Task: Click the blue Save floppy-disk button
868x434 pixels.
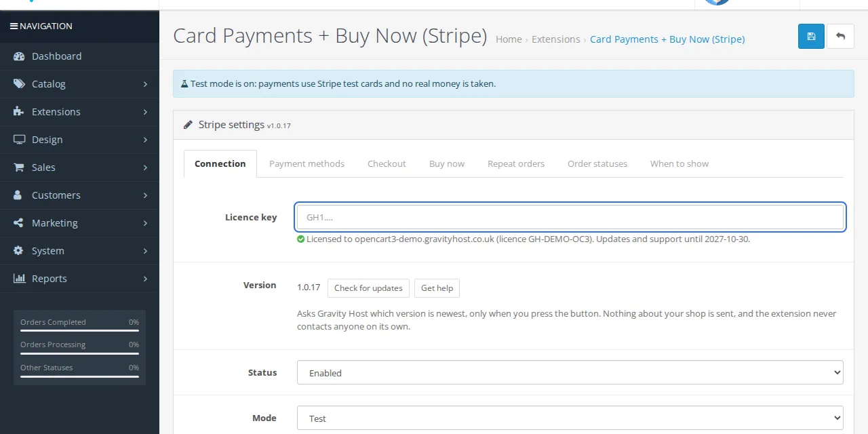Action: 811,37
